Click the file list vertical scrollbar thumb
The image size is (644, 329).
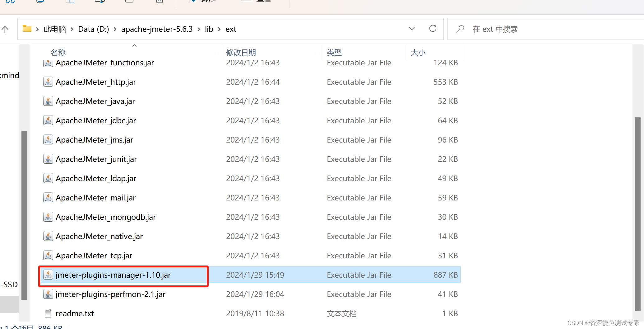point(637,214)
